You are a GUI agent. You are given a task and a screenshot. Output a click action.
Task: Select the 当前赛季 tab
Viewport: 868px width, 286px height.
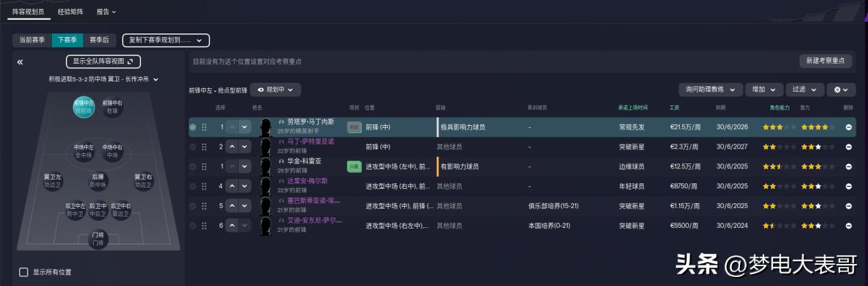[32, 40]
